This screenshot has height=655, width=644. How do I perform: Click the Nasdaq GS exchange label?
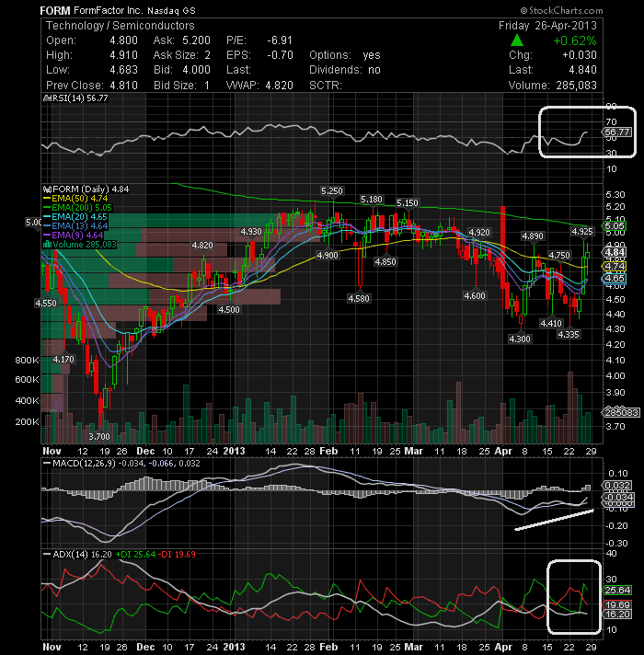pos(171,11)
